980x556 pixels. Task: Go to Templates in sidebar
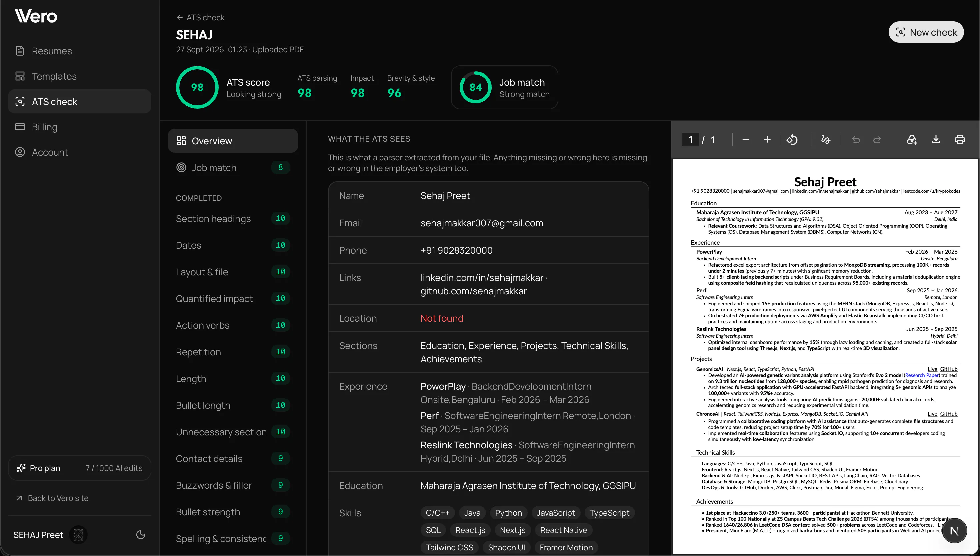[79, 76]
